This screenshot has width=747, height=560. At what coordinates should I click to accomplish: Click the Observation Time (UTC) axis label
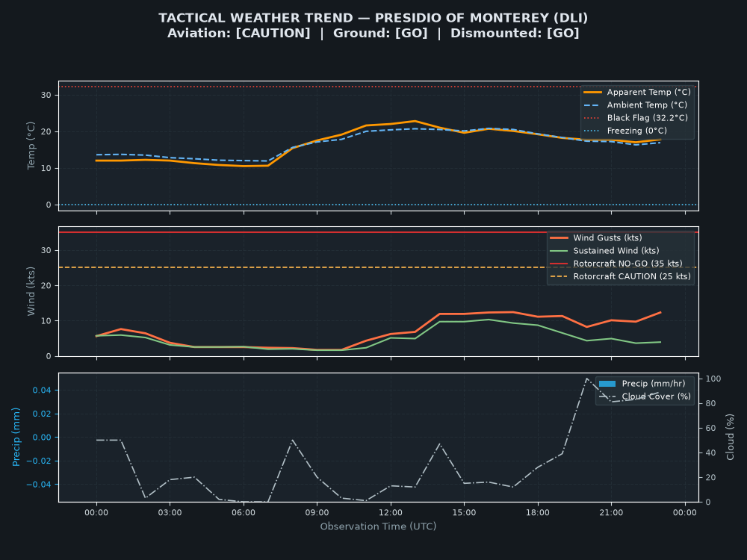coord(378,526)
